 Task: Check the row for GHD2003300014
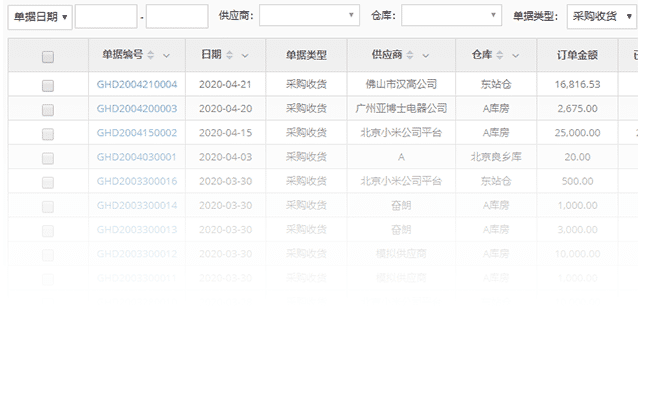[x=48, y=206]
